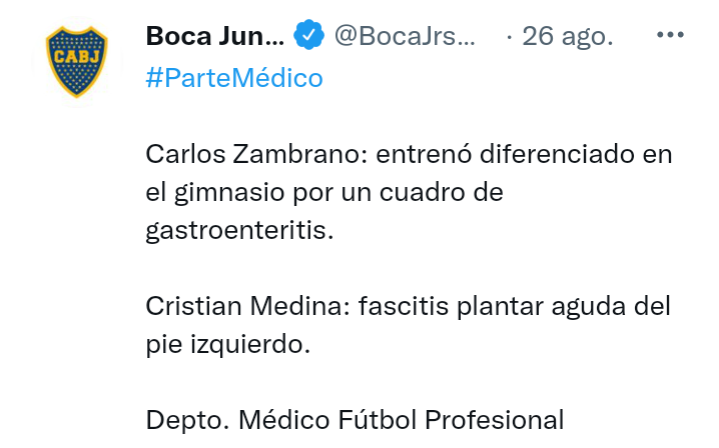Click the Cristian Medina sentence
This screenshot has width=719, height=448.
(x=408, y=306)
